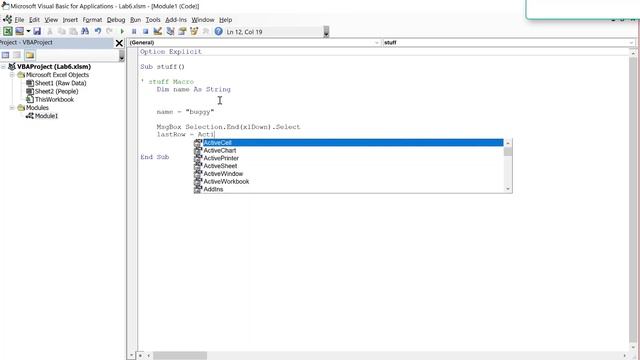Screen dimensions: 640x360
Task: Open the Help menu
Action: tap(225, 20)
